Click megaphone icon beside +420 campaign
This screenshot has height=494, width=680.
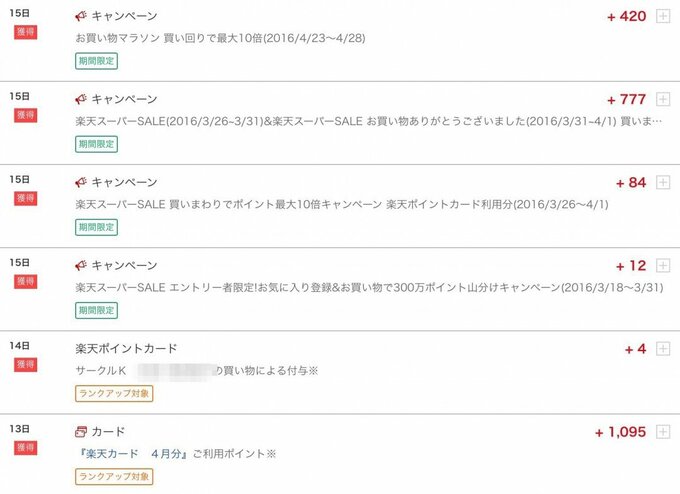[x=81, y=17]
